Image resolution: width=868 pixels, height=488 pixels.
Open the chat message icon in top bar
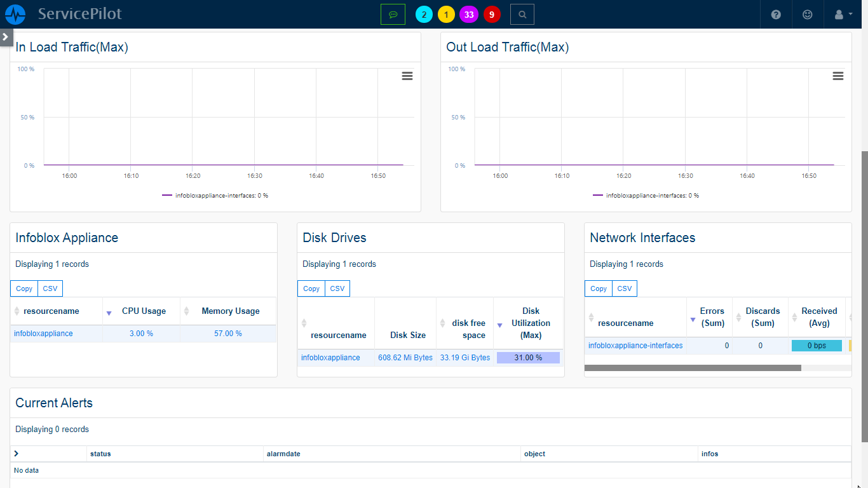(x=393, y=14)
